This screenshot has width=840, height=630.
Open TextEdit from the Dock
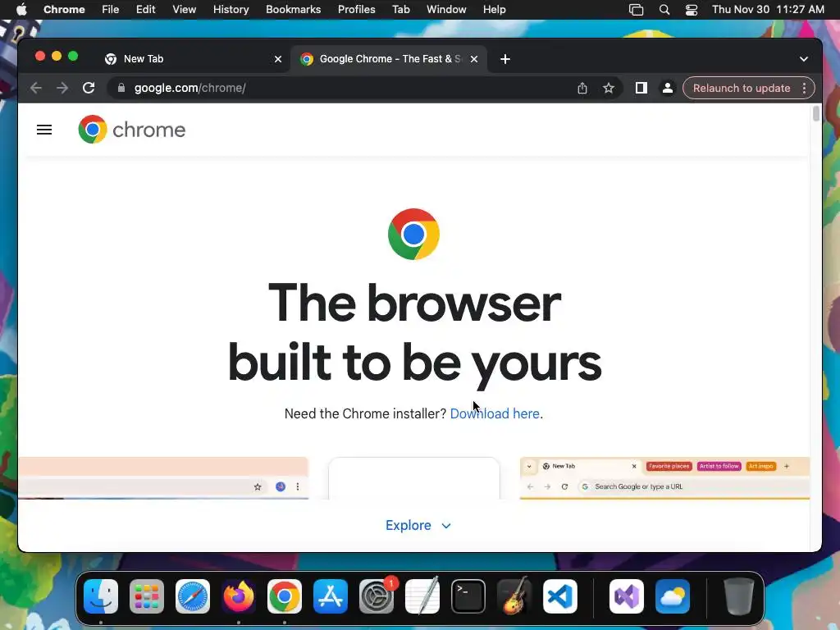click(x=422, y=596)
